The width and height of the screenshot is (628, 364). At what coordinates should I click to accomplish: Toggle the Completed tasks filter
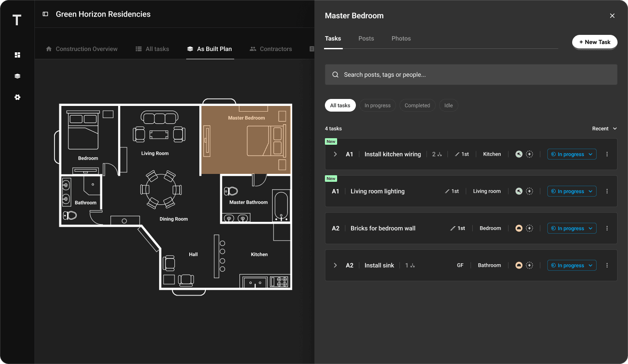click(417, 105)
